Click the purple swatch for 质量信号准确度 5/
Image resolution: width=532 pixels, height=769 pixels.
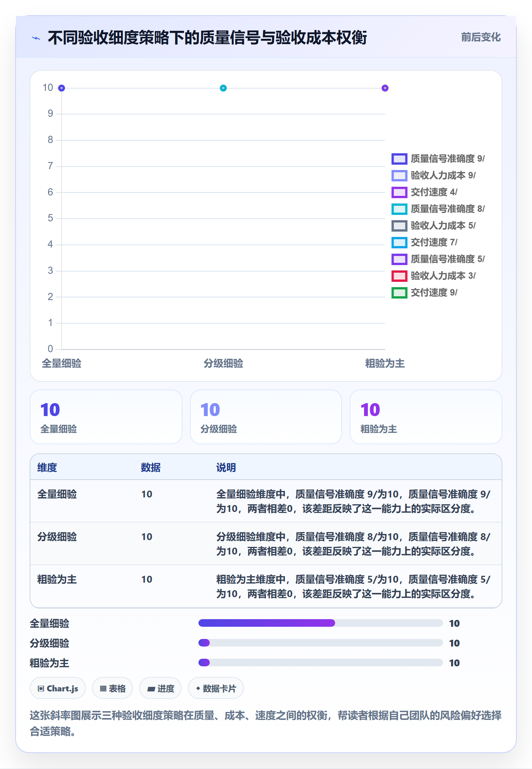399,259
